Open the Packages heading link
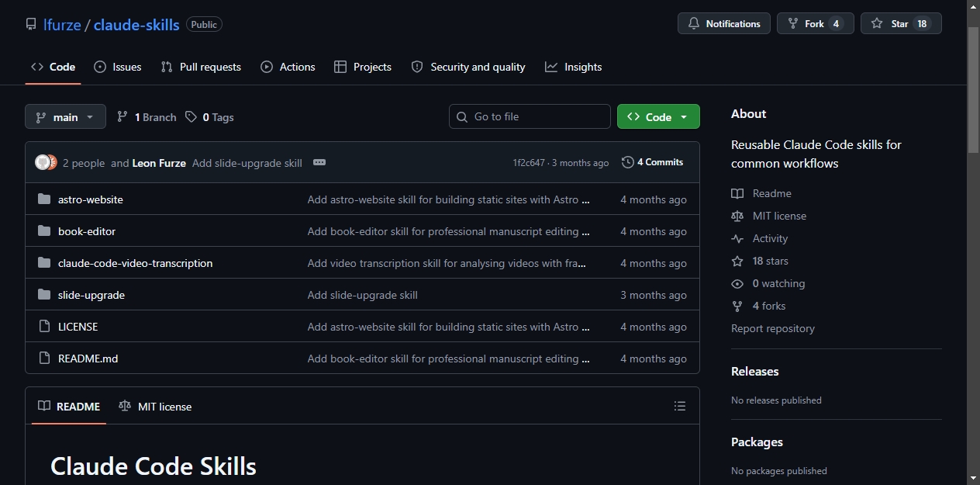Image resolution: width=980 pixels, height=485 pixels. [x=757, y=442]
